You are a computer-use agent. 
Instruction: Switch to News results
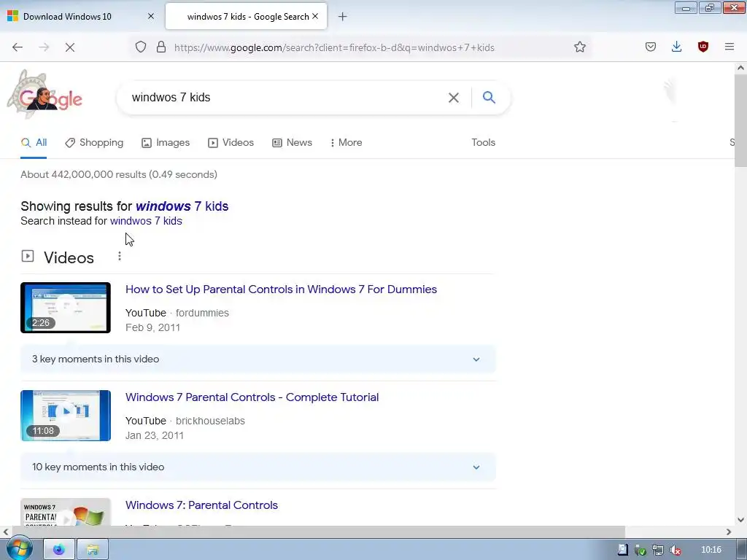(x=292, y=142)
